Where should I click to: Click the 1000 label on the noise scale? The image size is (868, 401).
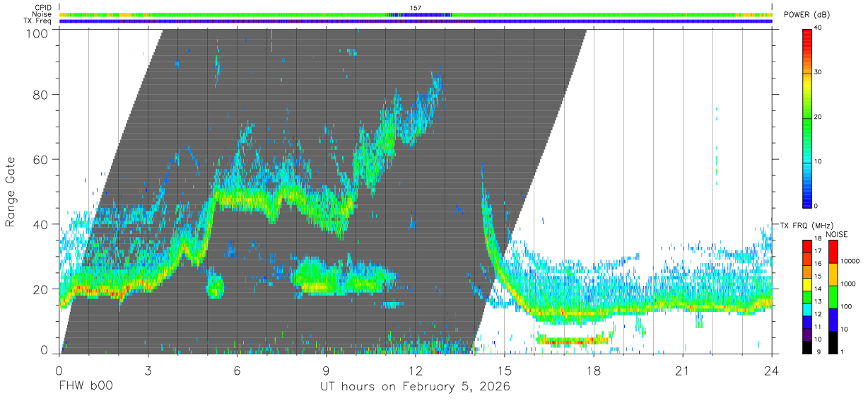point(848,284)
